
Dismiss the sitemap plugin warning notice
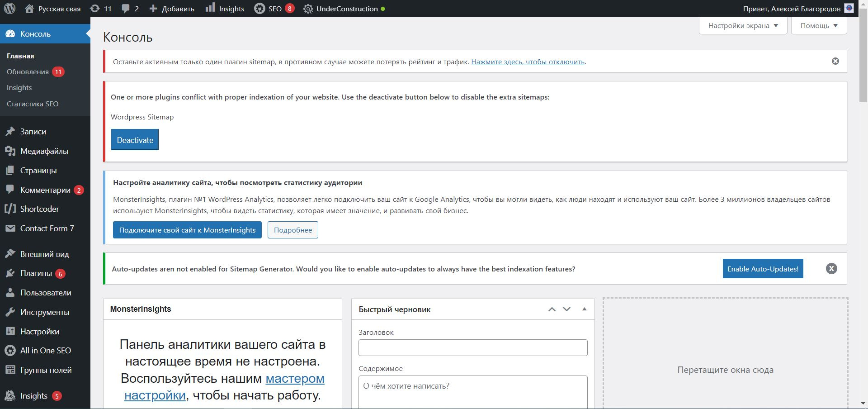(835, 61)
